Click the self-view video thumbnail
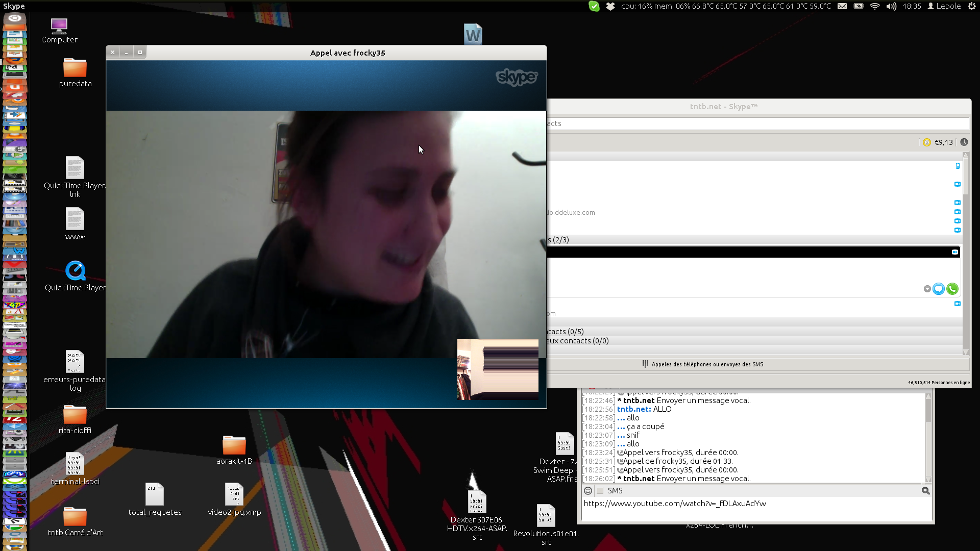Screen dimensions: 980x551 click(x=498, y=369)
